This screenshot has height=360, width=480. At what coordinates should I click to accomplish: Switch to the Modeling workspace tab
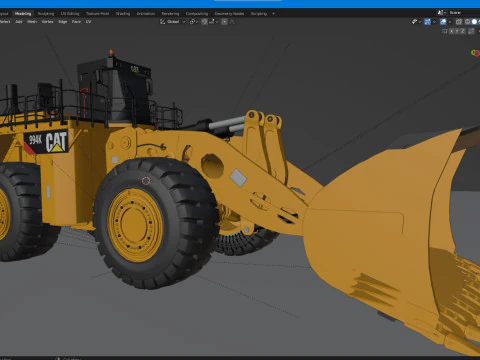click(23, 14)
